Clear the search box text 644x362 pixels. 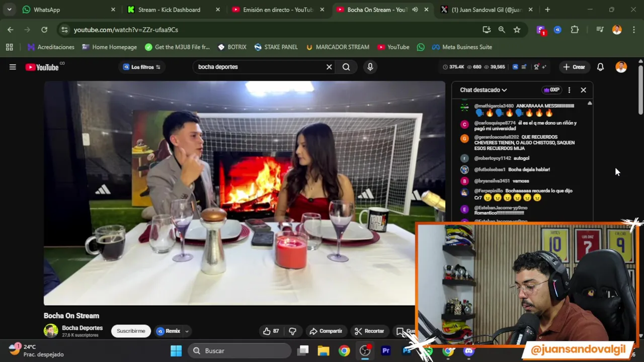[329, 67]
